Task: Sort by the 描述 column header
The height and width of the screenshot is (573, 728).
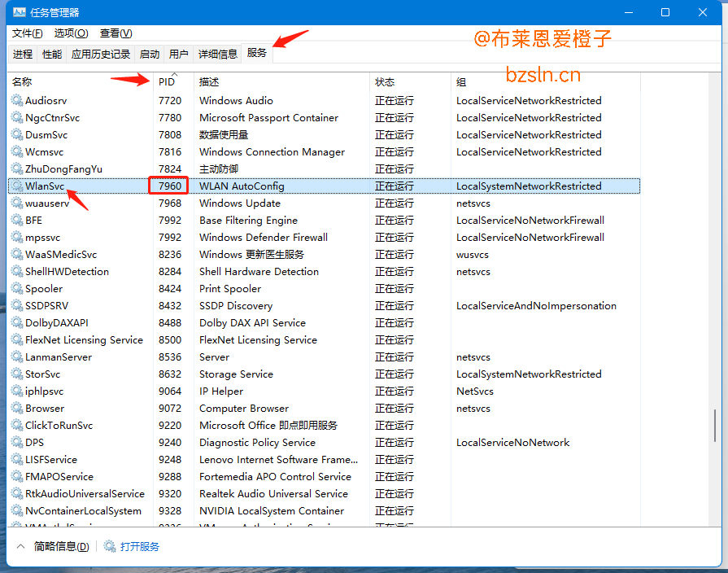Action: [x=281, y=81]
